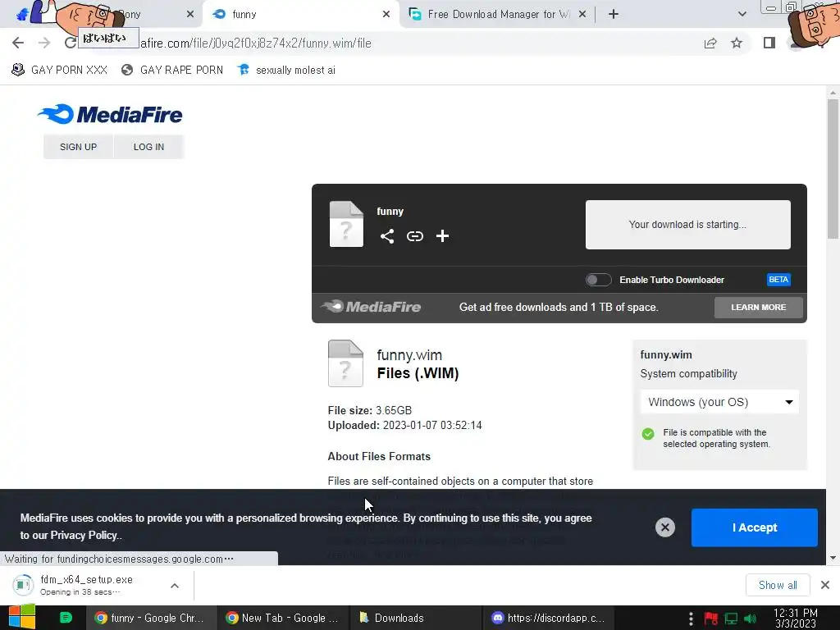Click the volume speaker tray icon
The height and width of the screenshot is (630, 840).
click(x=750, y=619)
